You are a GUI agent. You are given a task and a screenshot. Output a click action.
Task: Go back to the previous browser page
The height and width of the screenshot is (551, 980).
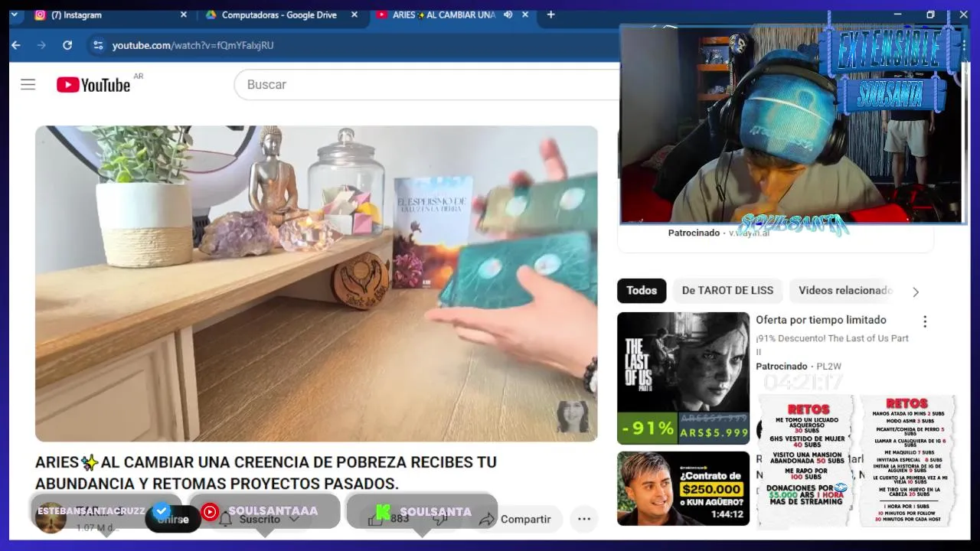(16, 45)
